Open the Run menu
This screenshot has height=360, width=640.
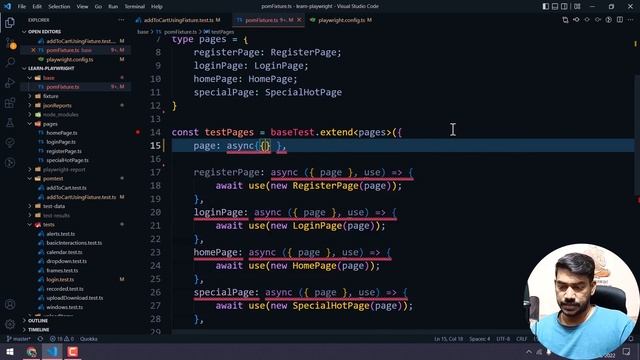pyautogui.click(x=113, y=7)
